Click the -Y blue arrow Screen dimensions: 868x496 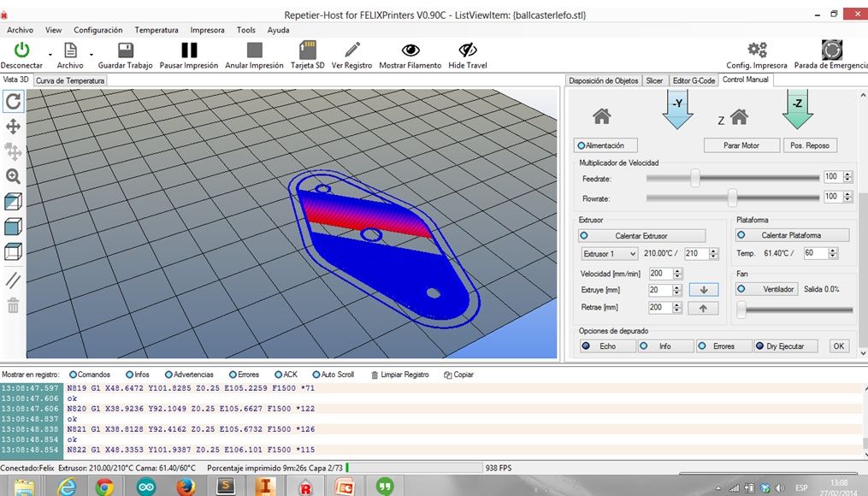[x=677, y=109]
